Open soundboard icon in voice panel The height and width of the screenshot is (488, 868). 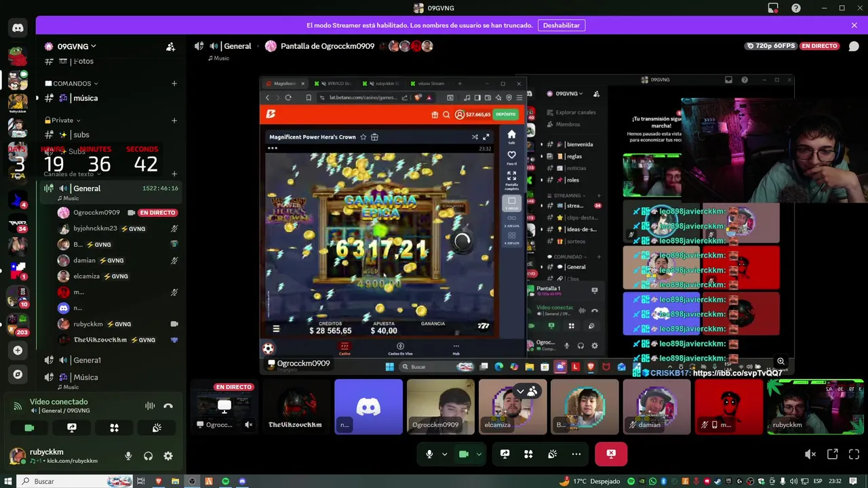tap(157, 428)
